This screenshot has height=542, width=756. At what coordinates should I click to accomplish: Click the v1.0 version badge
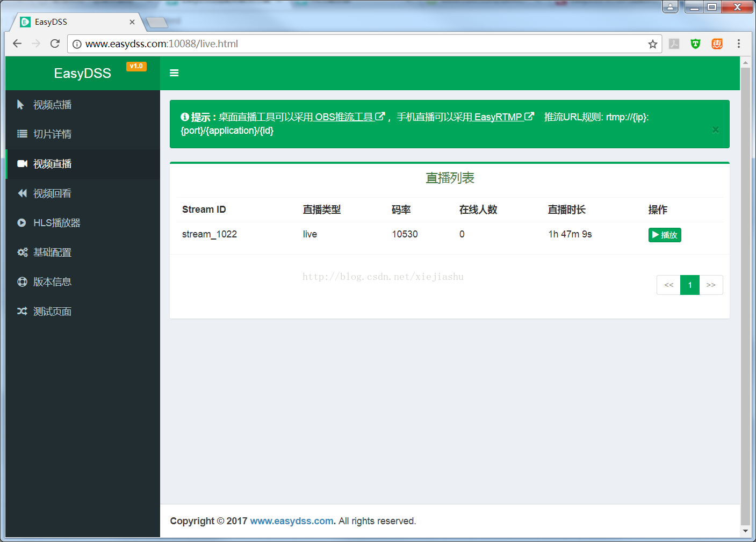point(136,67)
